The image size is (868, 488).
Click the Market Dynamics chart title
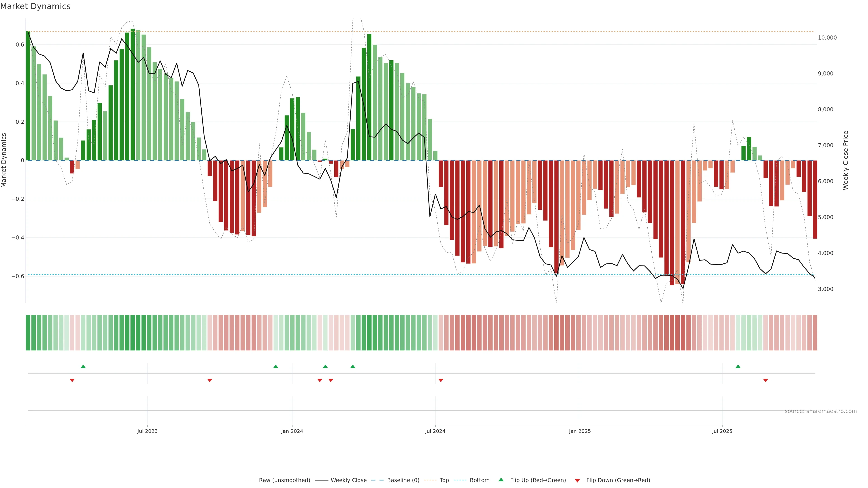pos(35,6)
